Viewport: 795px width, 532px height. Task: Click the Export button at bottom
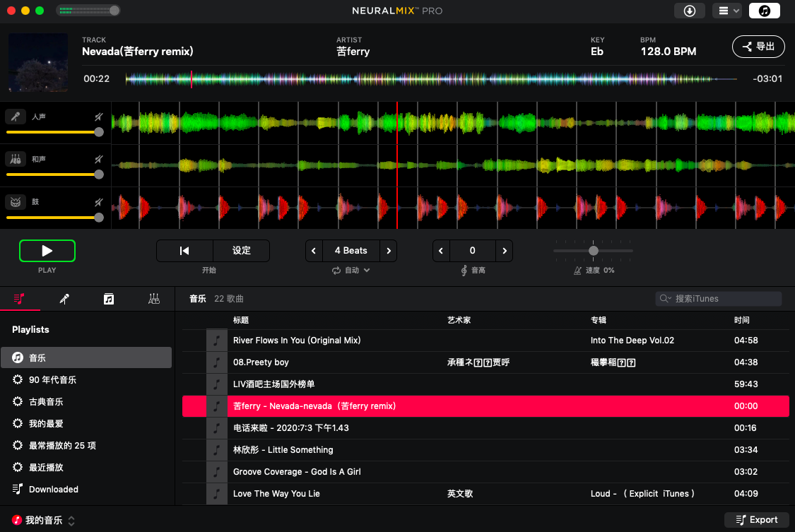[x=756, y=520]
